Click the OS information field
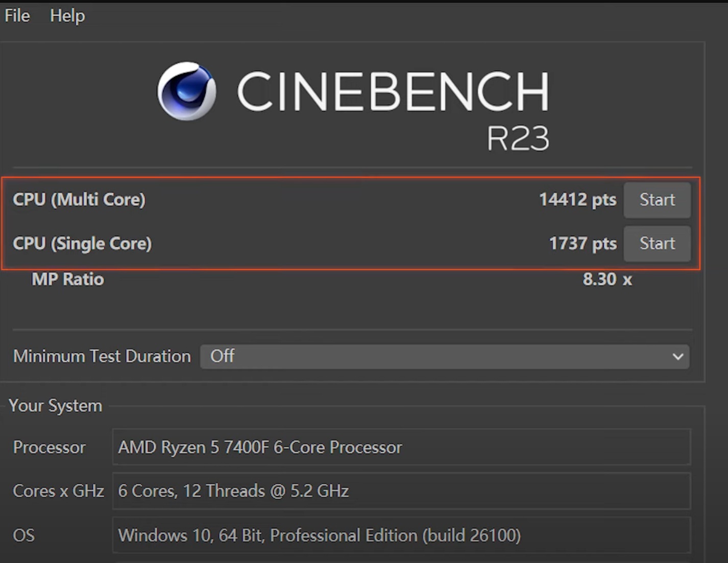 401,535
